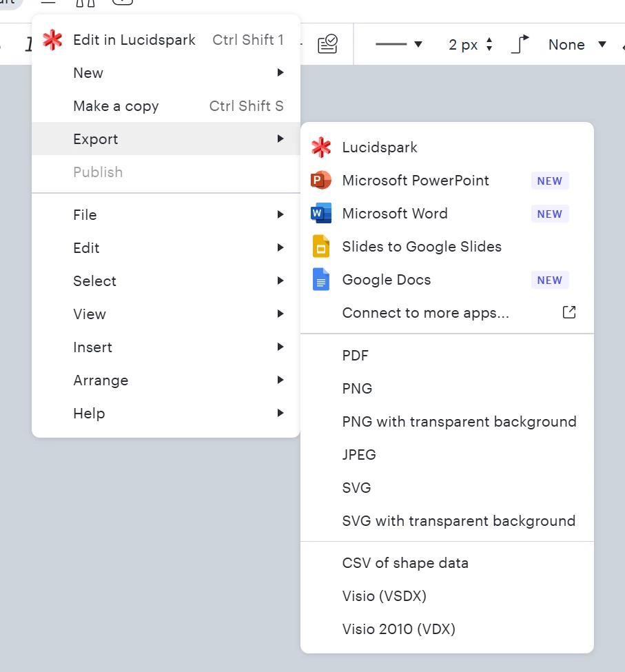Screen dimensions: 625x672
Task: Click the Ctrl Shift 1 shortcut text
Action: tap(248, 40)
